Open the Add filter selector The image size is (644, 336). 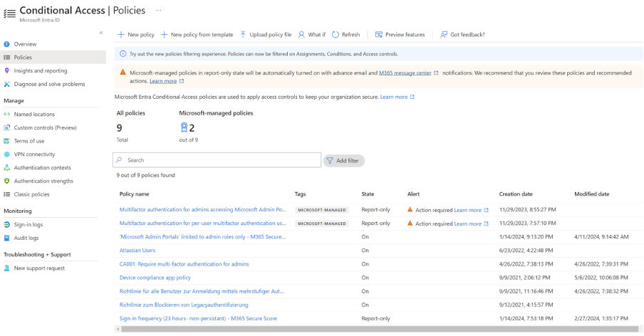point(344,161)
